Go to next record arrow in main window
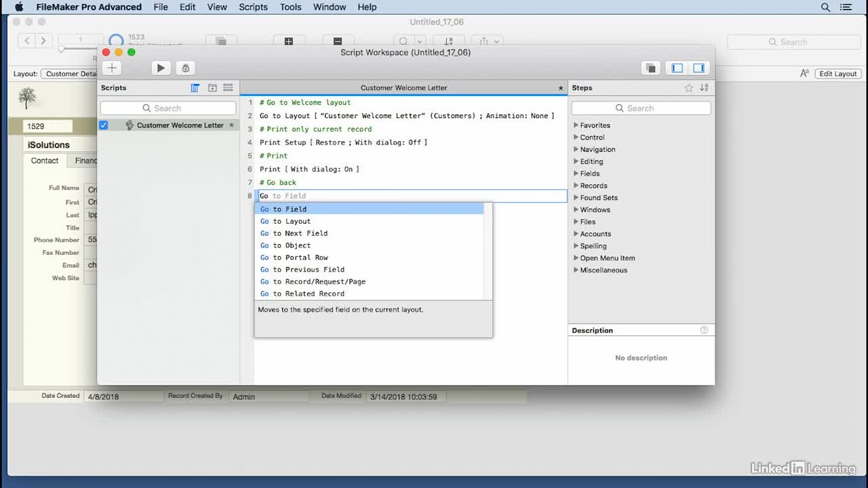Viewport: 868px width, 488px height. 43,41
